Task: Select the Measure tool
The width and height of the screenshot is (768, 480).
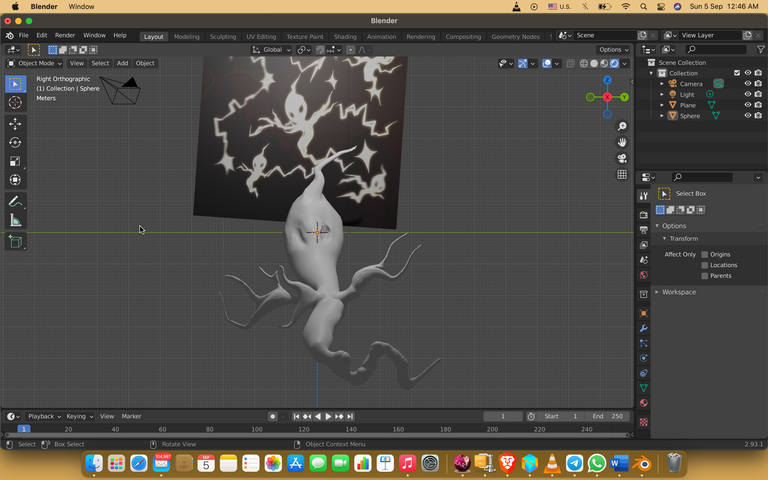Action: (x=15, y=220)
